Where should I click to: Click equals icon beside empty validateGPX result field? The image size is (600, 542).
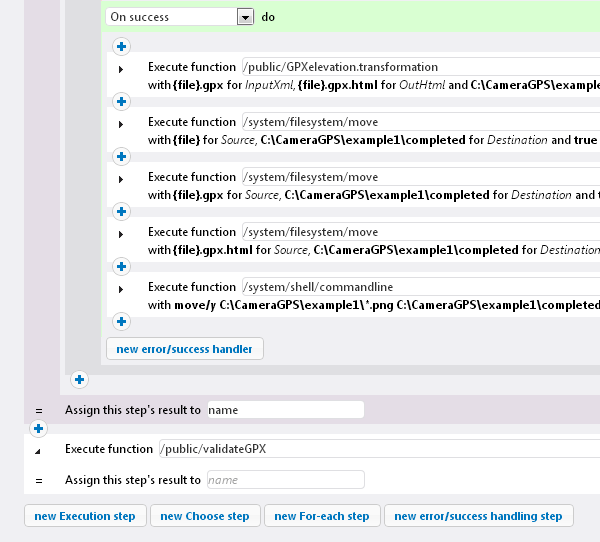tap(39, 481)
